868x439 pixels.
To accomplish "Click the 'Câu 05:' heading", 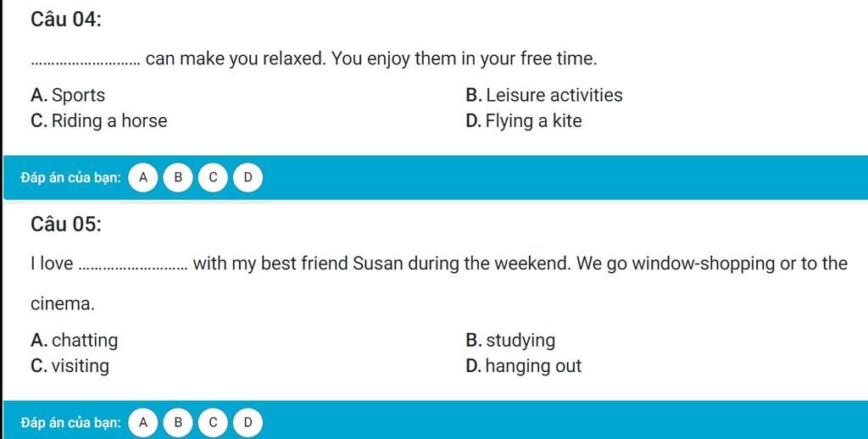I will [66, 225].
